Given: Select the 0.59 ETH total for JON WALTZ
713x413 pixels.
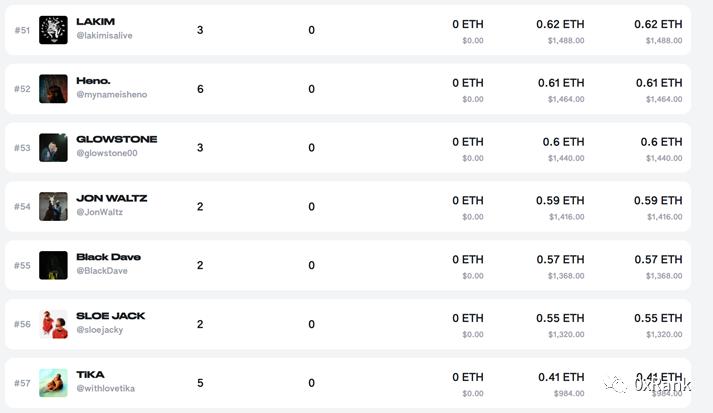Looking at the screenshot, I should click(x=658, y=201).
